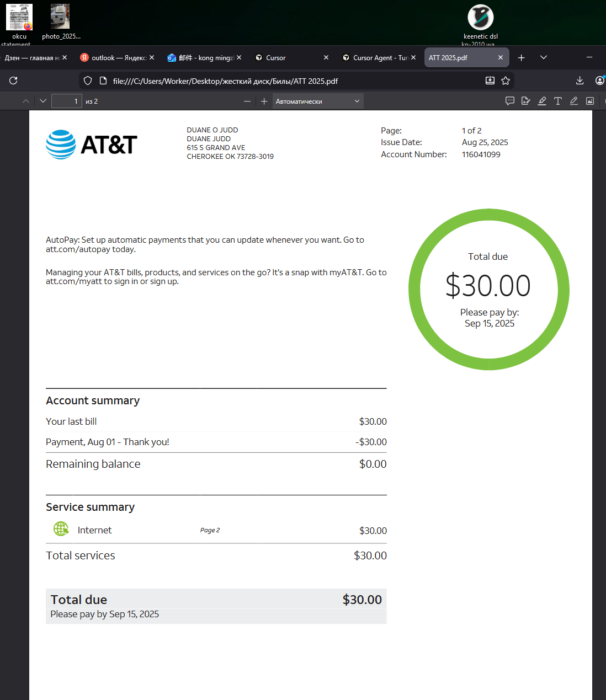Open the browser downloads panel
The height and width of the screenshot is (700, 606).
(580, 81)
